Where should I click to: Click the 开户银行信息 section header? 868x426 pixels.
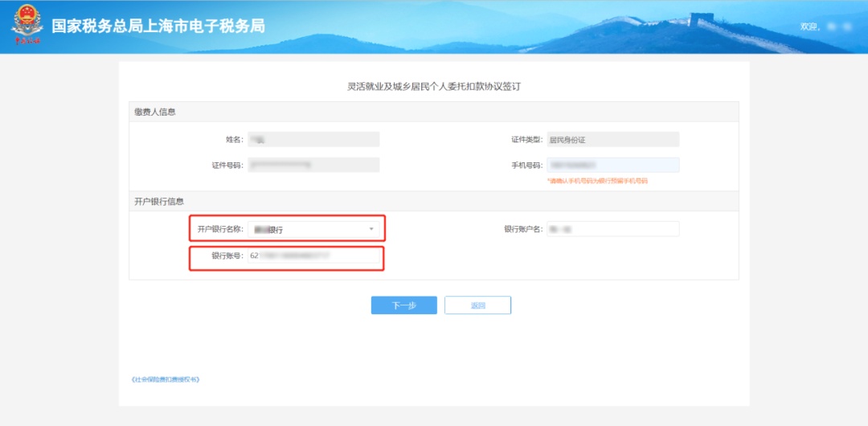coord(159,201)
